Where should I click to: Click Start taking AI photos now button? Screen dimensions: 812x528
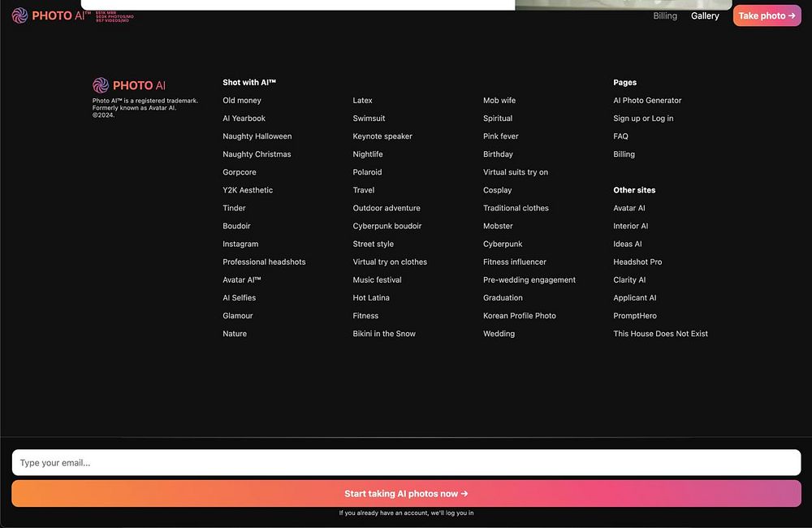(x=406, y=493)
